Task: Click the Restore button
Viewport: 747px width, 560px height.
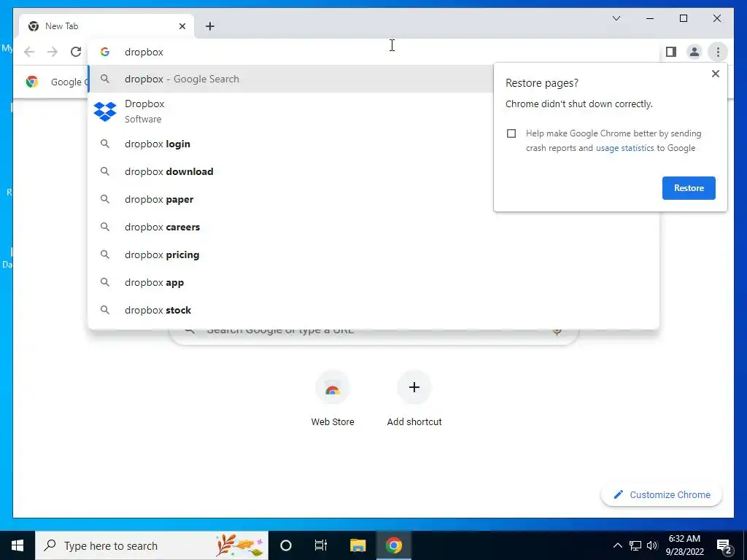Action: point(689,188)
